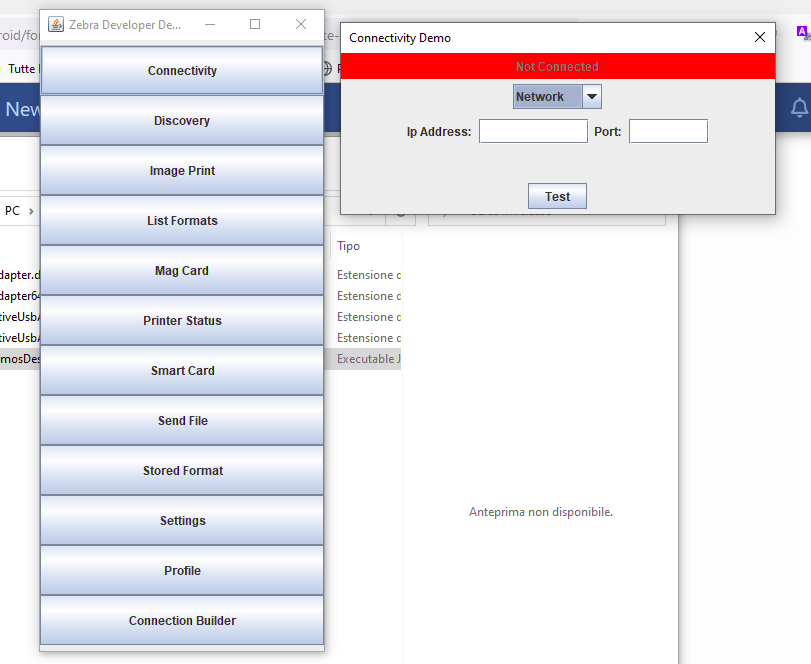The width and height of the screenshot is (811, 664).
Task: Expand the chevron next to PC breadcrumb
Action: (32, 211)
